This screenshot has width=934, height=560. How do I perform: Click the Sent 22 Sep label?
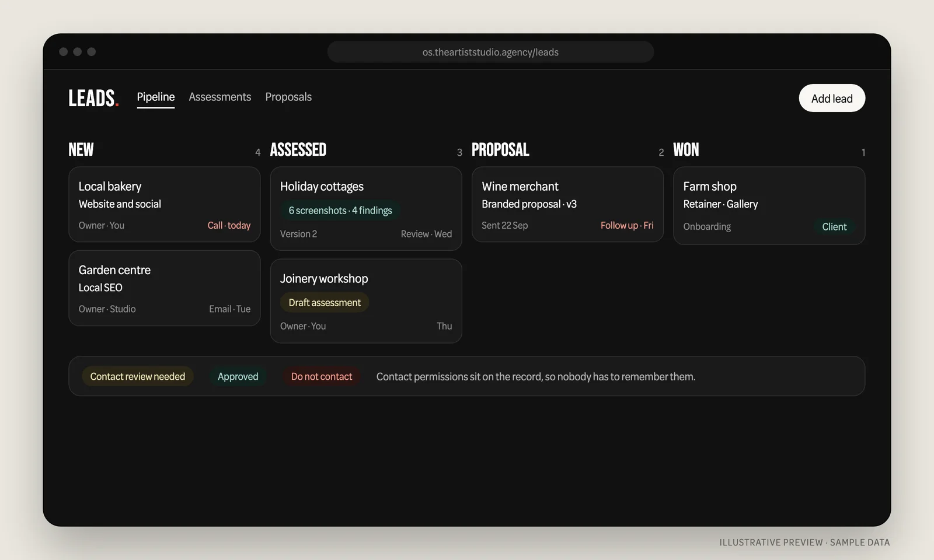tap(504, 225)
